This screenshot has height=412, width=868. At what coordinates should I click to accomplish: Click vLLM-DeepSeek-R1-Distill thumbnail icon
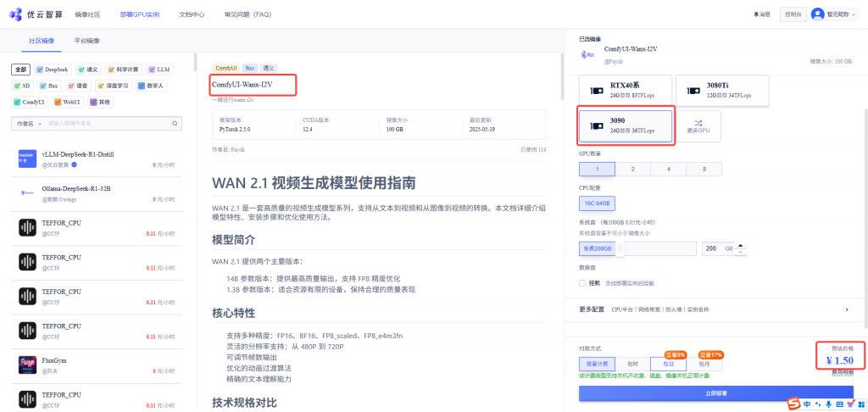[27, 159]
